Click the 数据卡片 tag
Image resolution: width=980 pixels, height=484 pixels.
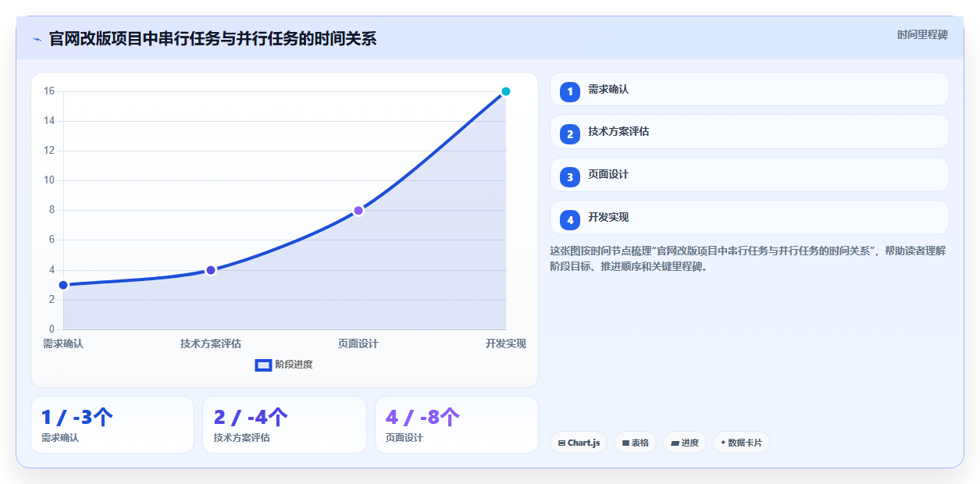pyautogui.click(x=741, y=443)
